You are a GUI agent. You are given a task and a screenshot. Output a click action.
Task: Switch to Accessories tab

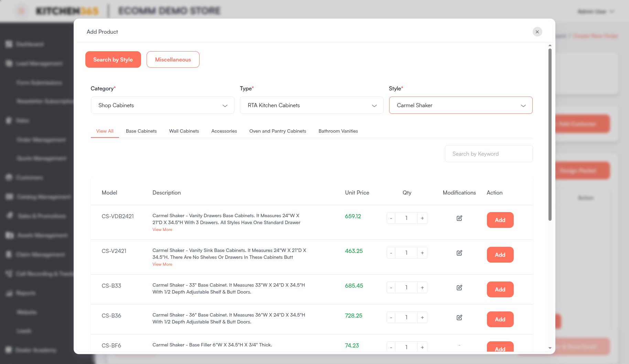click(x=224, y=131)
